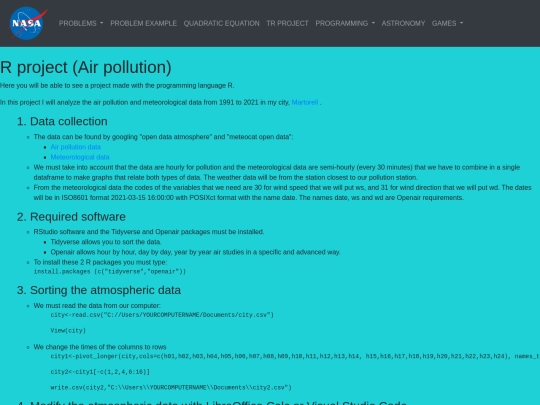Click 'Here you will be able to see a project' sentence

click(x=117, y=85)
